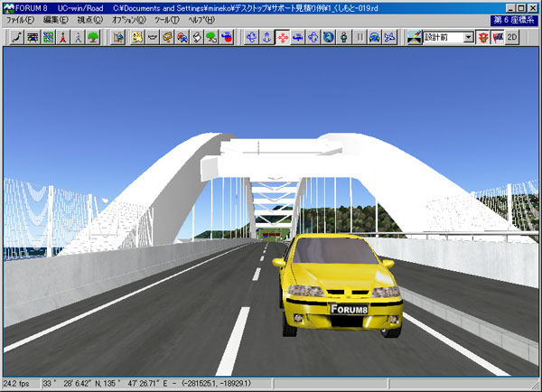542x392 pixels.
Task: Open the 視点(C) menu
Action: click(x=89, y=20)
